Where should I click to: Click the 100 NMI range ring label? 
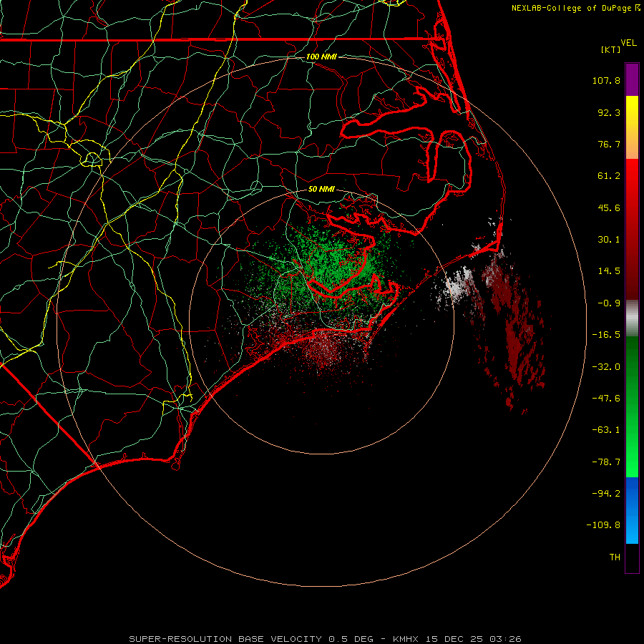pos(321,57)
